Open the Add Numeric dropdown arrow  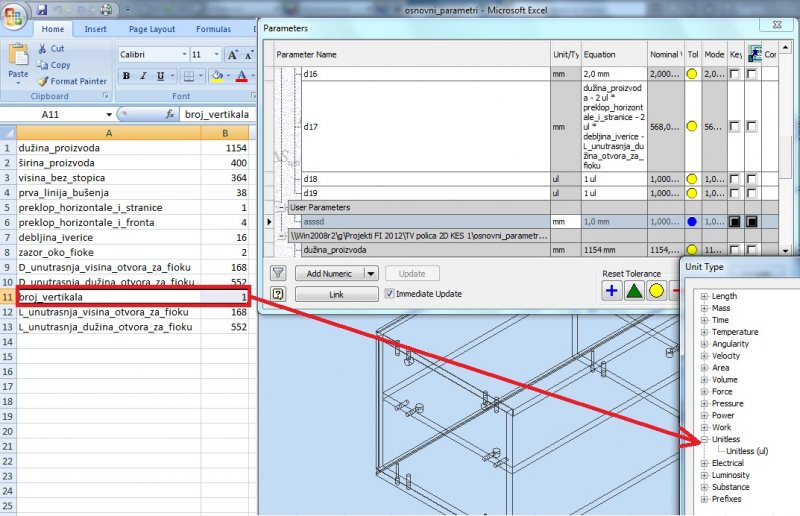(370, 273)
